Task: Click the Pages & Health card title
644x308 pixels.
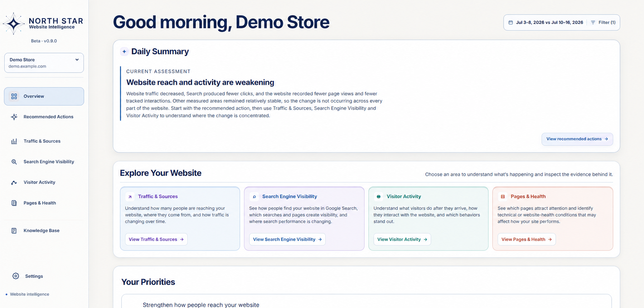Action: [x=528, y=196]
